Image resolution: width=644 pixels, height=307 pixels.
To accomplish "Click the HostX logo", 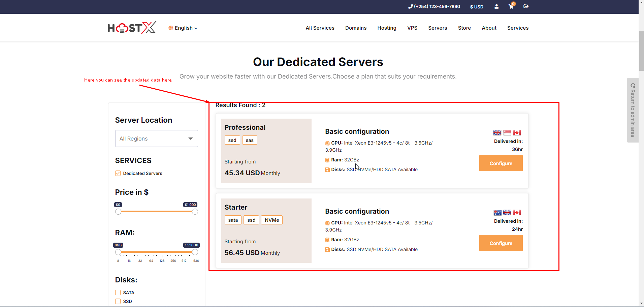I will pos(132,28).
